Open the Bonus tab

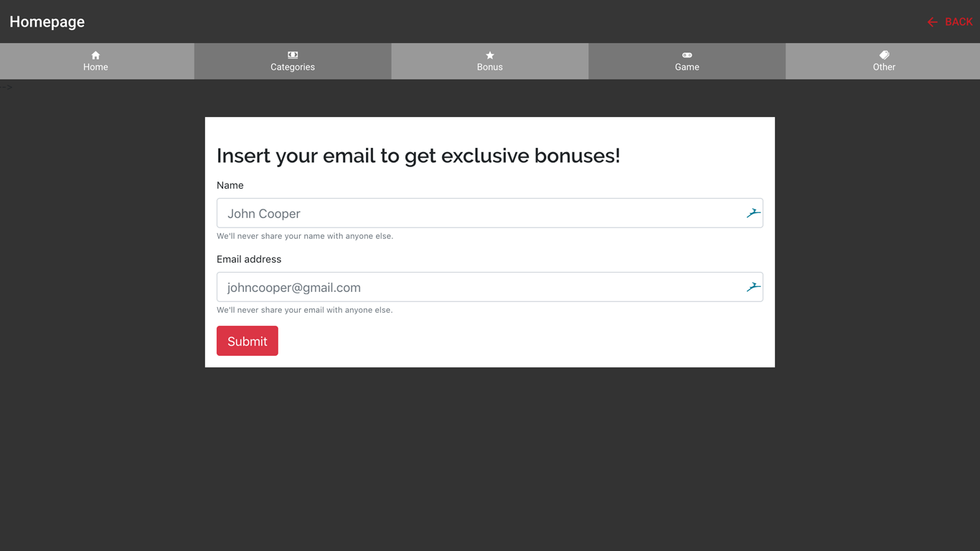490,67
